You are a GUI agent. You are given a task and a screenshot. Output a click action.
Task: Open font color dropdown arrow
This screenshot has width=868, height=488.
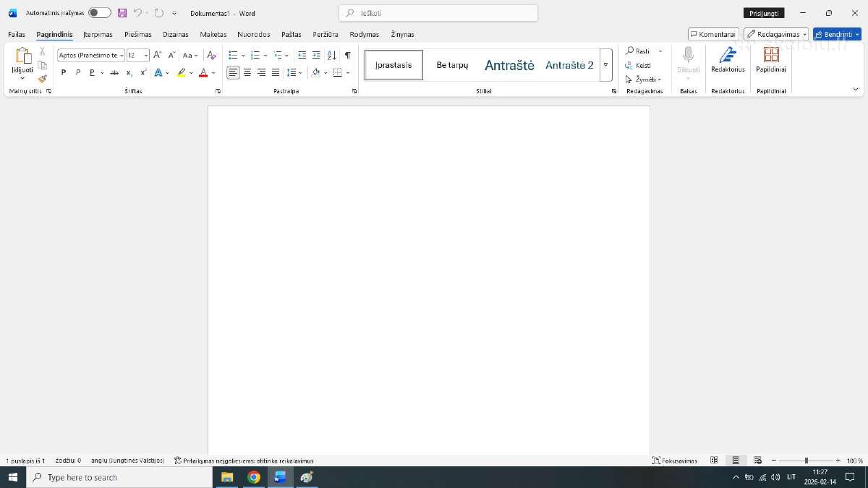coord(213,73)
